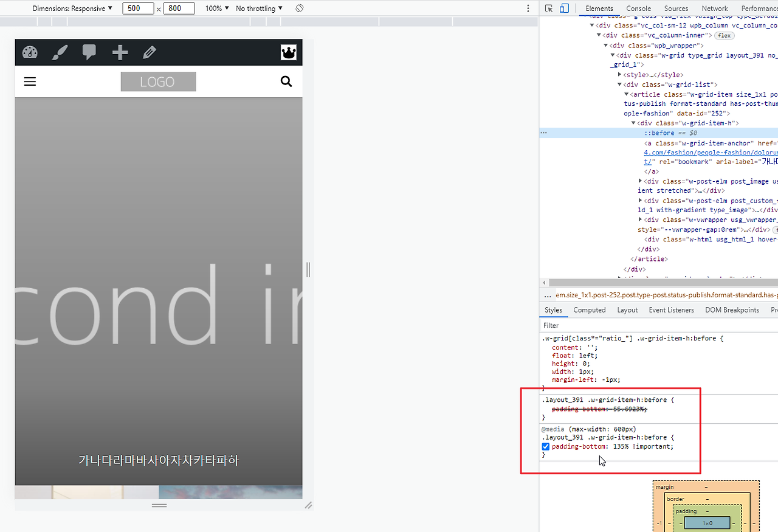The height and width of the screenshot is (532, 778).
Task: Click the bottom-edge viewport resize handle
Action: coord(159,505)
